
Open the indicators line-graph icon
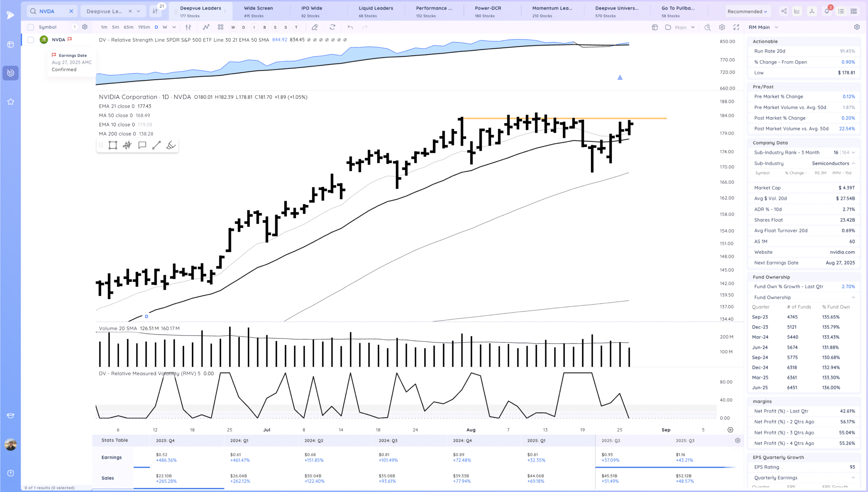coord(206,27)
